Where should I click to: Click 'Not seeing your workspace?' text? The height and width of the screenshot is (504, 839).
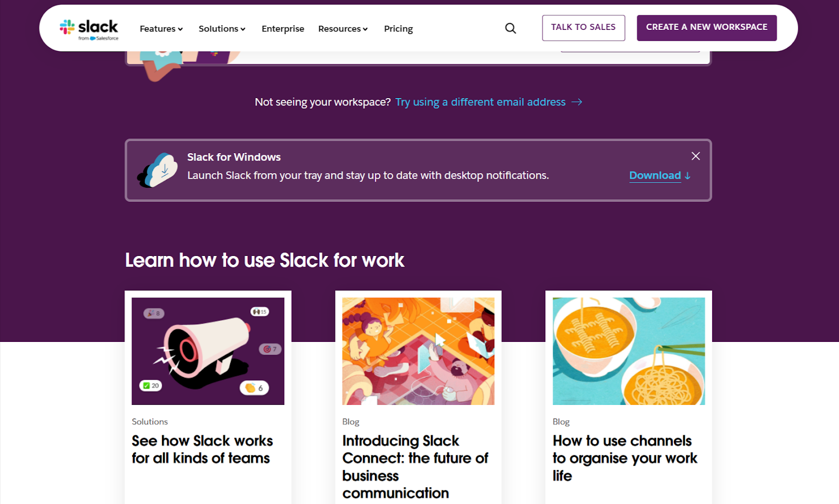click(322, 102)
